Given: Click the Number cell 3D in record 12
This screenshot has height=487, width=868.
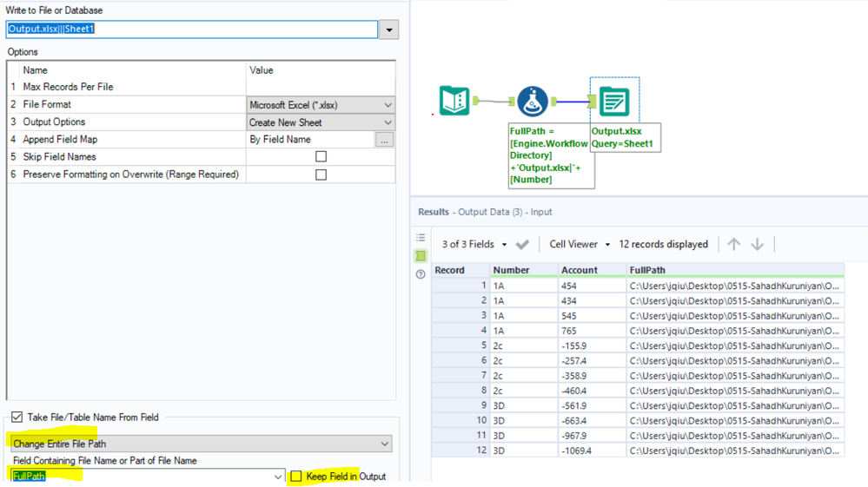Looking at the screenshot, I should coord(524,450).
